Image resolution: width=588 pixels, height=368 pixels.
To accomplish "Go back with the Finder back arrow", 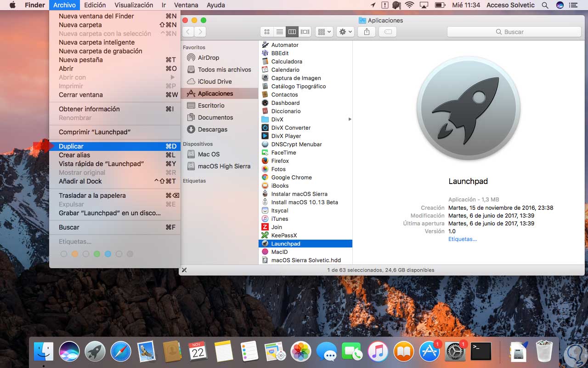I will click(188, 32).
